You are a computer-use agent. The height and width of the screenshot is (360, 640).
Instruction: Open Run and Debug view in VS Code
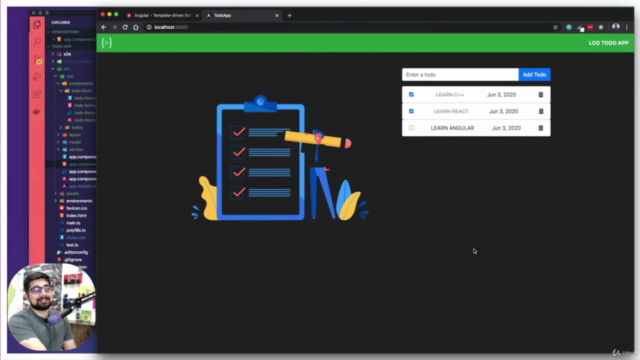37,77
